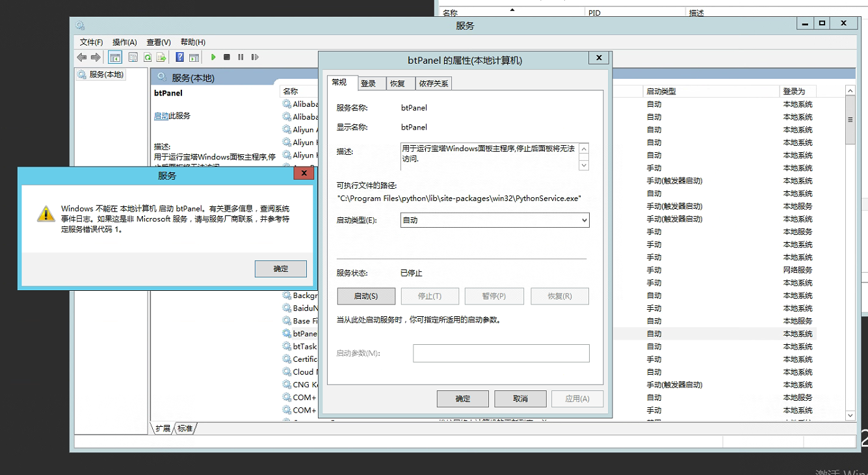Toggle the show/hide action pane icon
The width and height of the screenshot is (868, 475).
point(194,57)
